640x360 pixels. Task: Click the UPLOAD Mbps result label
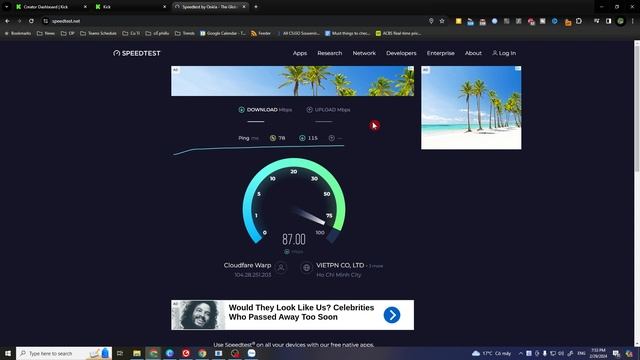coord(328,110)
